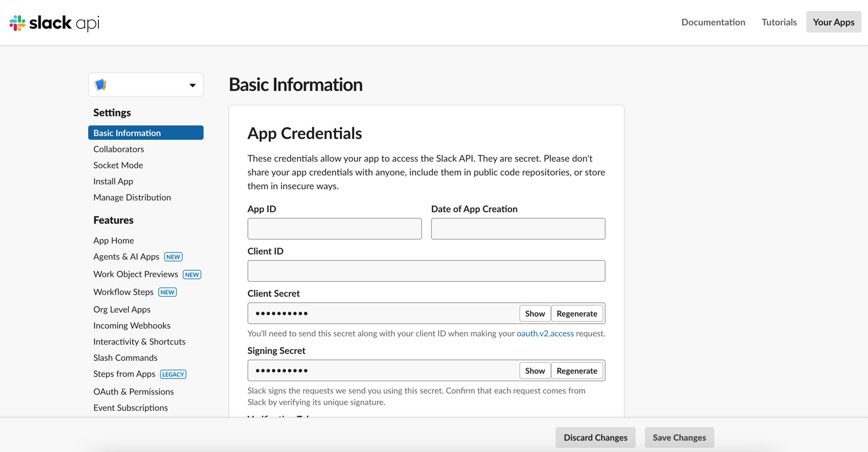Open OAuth & Permissions page
Viewport: 868px width, 452px height.
coord(134,392)
